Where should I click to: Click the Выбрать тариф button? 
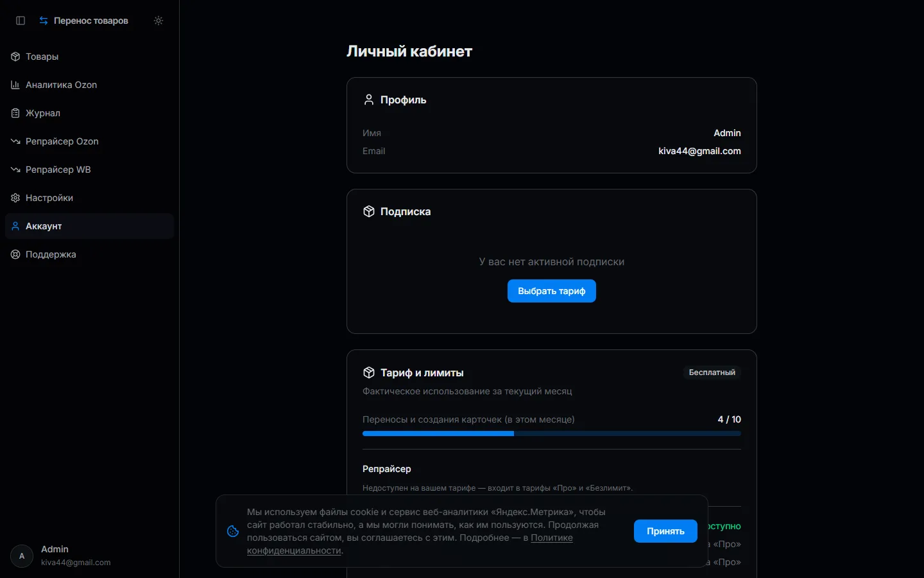point(552,291)
